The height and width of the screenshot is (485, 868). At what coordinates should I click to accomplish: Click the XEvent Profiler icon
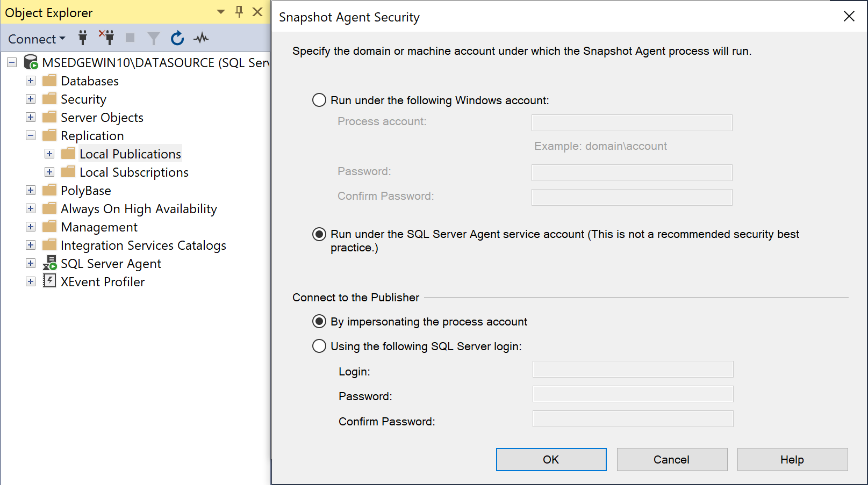point(49,281)
